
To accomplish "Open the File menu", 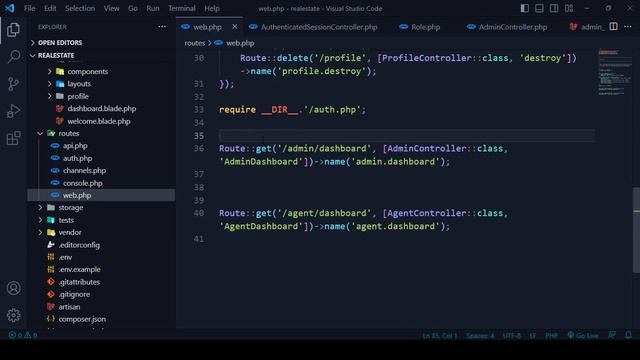I will (x=29, y=8).
